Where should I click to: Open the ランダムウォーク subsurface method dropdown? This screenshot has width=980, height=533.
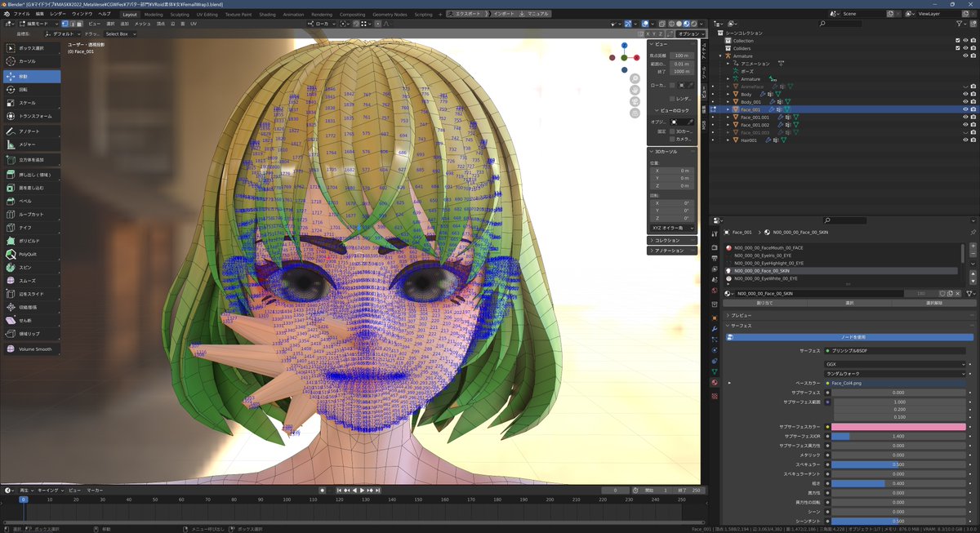point(896,373)
